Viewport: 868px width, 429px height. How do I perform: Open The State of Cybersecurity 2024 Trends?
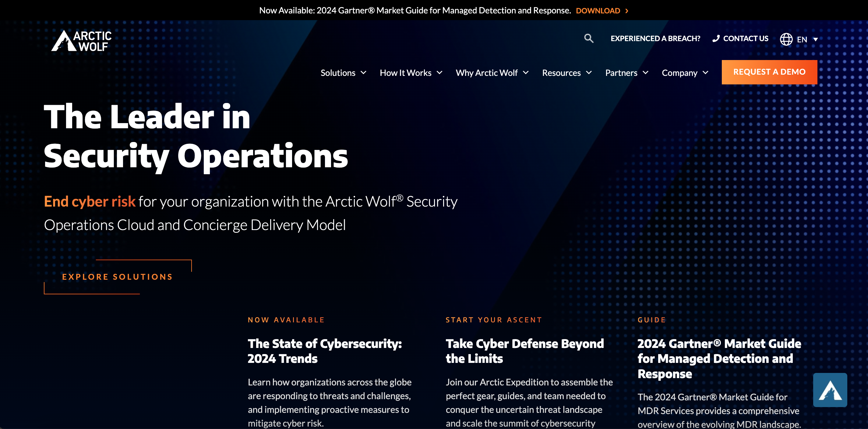coord(324,351)
